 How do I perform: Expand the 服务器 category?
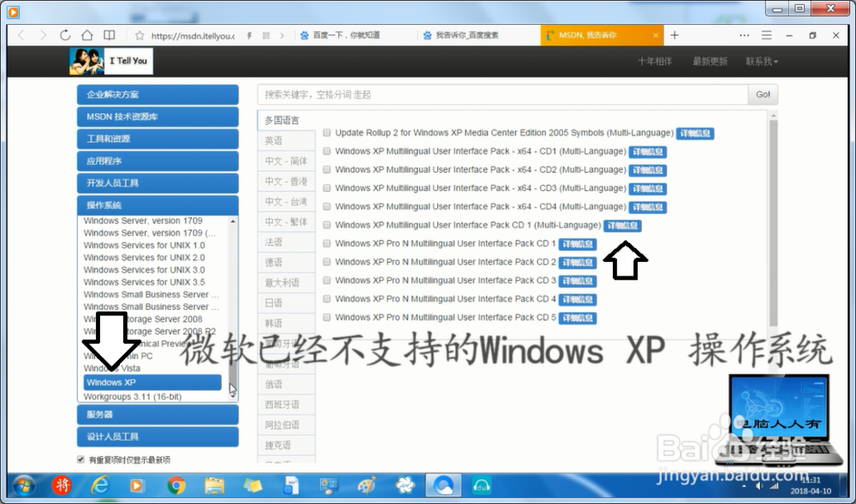pyautogui.click(x=158, y=414)
